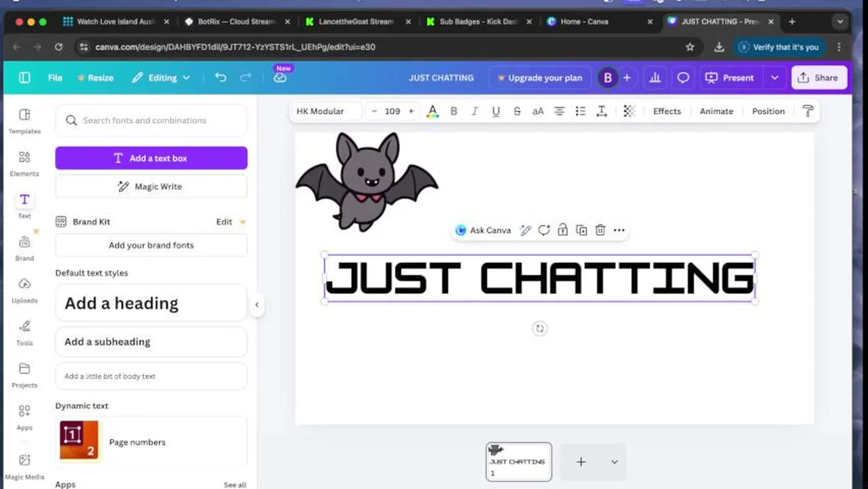Add a subheading text style
The image size is (868, 489).
click(151, 342)
